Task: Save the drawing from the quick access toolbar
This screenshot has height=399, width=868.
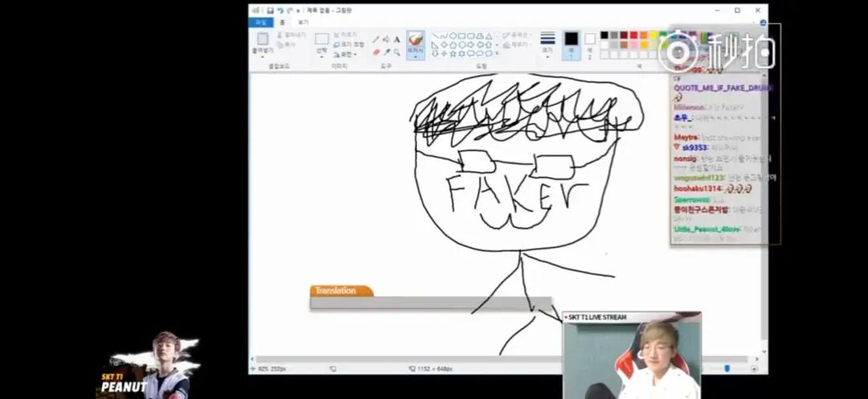Action: coord(270,10)
